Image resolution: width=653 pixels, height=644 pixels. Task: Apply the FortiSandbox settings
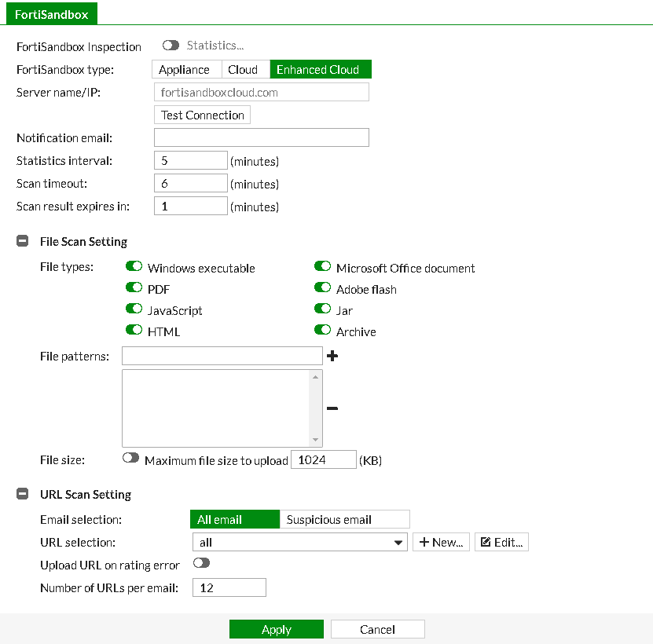coord(276,628)
